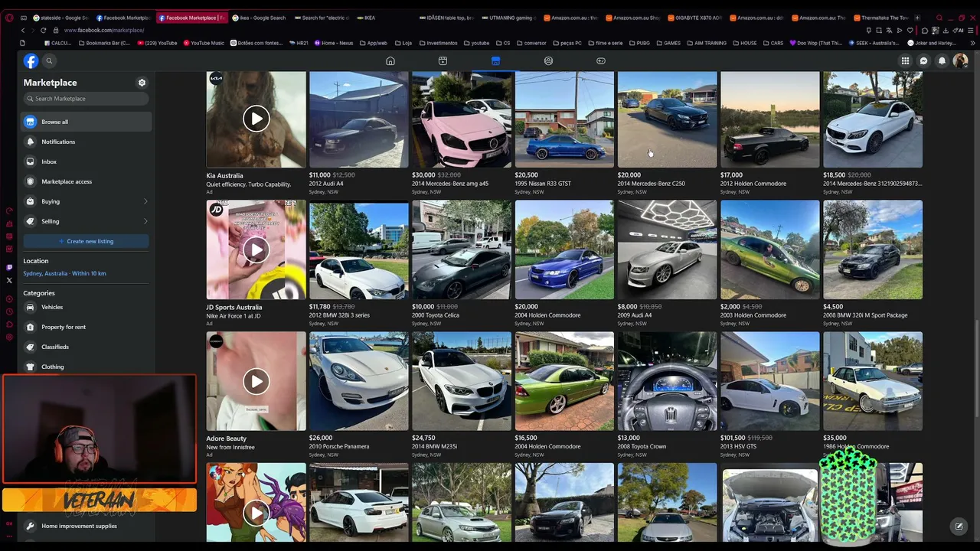
Task: Click the X icon in Opera sidebar
Action: click(x=9, y=280)
